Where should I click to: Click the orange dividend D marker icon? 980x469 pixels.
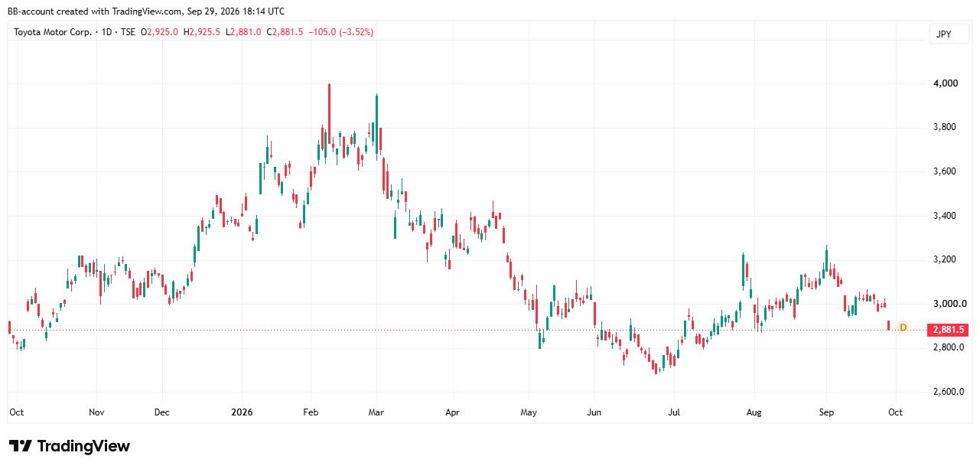(x=903, y=327)
